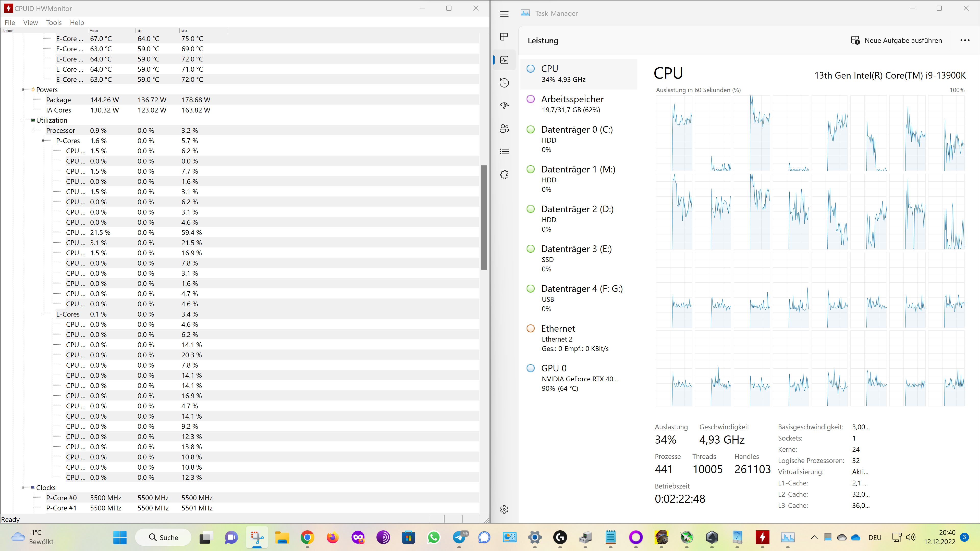Collapse the Powers tree node
Image resolution: width=980 pixels, height=551 pixels.
(x=23, y=90)
